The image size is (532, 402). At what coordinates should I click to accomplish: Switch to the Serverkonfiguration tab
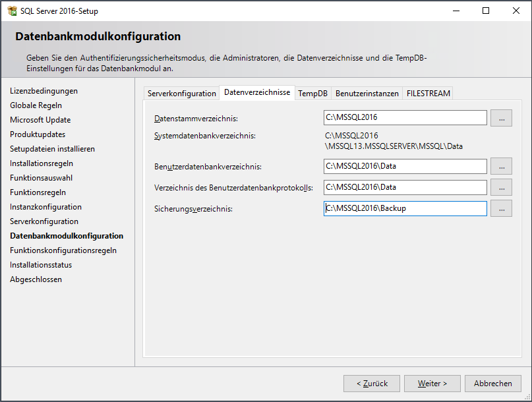[181, 94]
